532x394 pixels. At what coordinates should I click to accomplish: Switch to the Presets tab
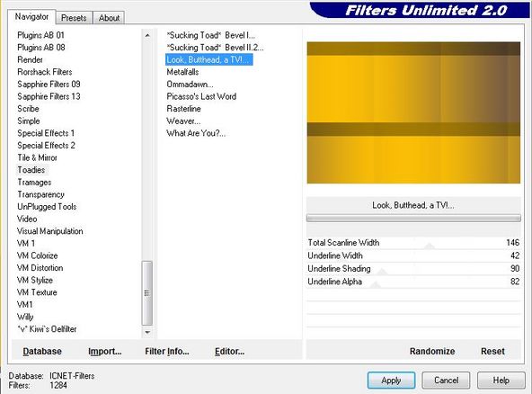coord(74,18)
